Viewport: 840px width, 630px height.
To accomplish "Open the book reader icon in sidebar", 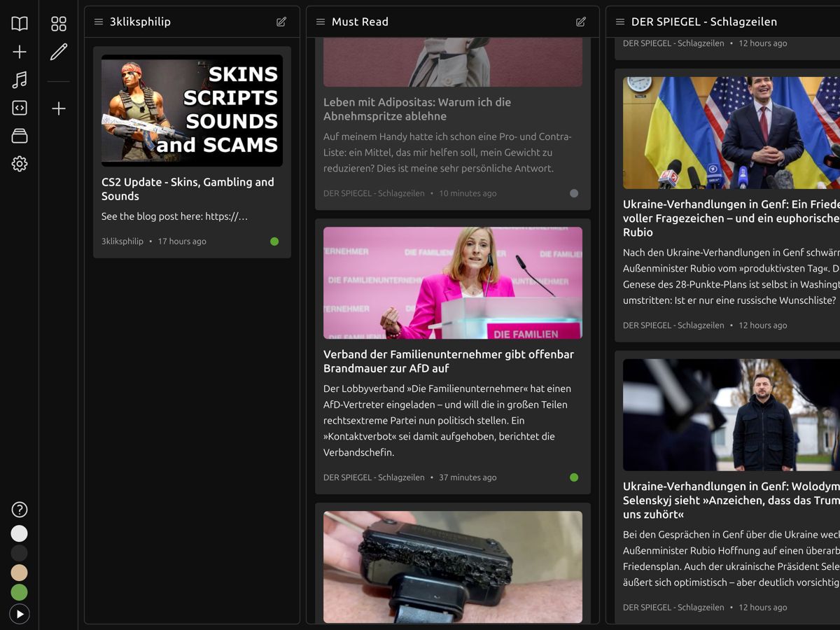I will click(x=20, y=24).
